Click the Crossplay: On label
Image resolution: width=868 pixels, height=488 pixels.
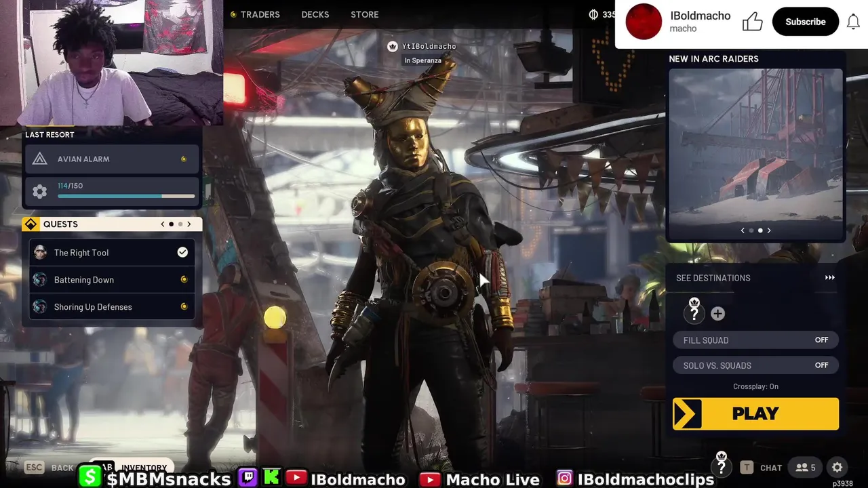pos(755,386)
